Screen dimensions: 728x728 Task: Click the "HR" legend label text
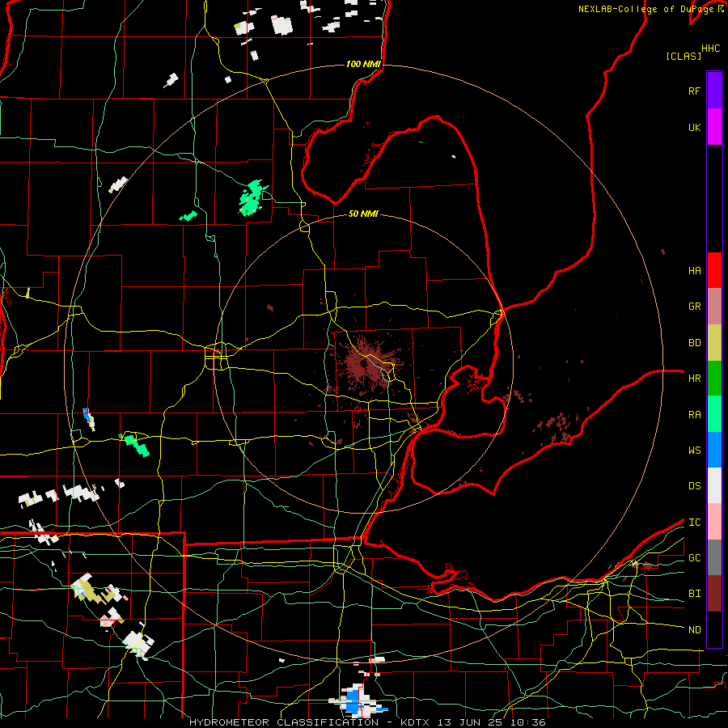click(x=694, y=378)
